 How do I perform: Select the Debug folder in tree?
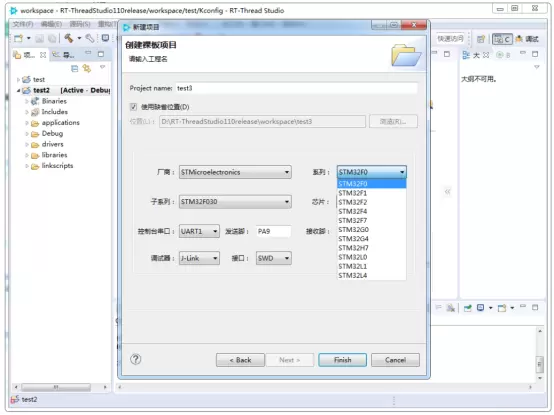[x=52, y=134]
